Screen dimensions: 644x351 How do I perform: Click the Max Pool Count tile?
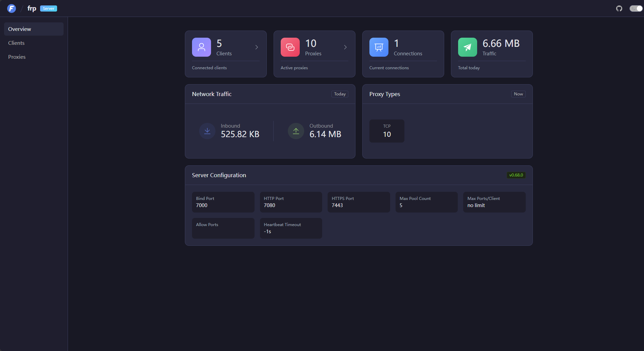tap(427, 202)
